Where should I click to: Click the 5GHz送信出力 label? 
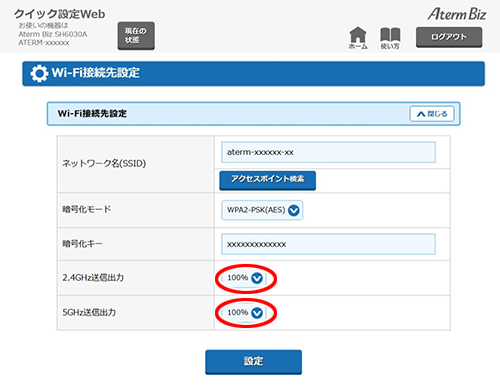pyautogui.click(x=89, y=312)
